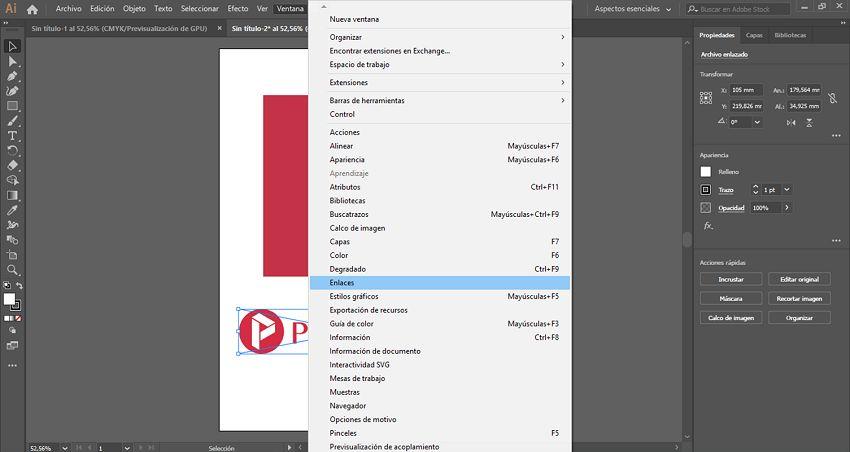
Task: Expand the Extensiones submenu
Action: (563, 82)
